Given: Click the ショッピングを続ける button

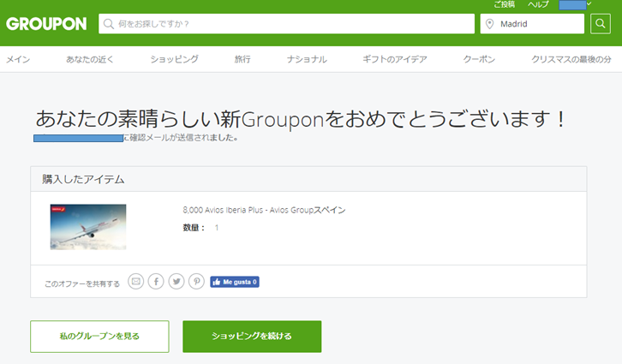Looking at the screenshot, I should point(252,337).
